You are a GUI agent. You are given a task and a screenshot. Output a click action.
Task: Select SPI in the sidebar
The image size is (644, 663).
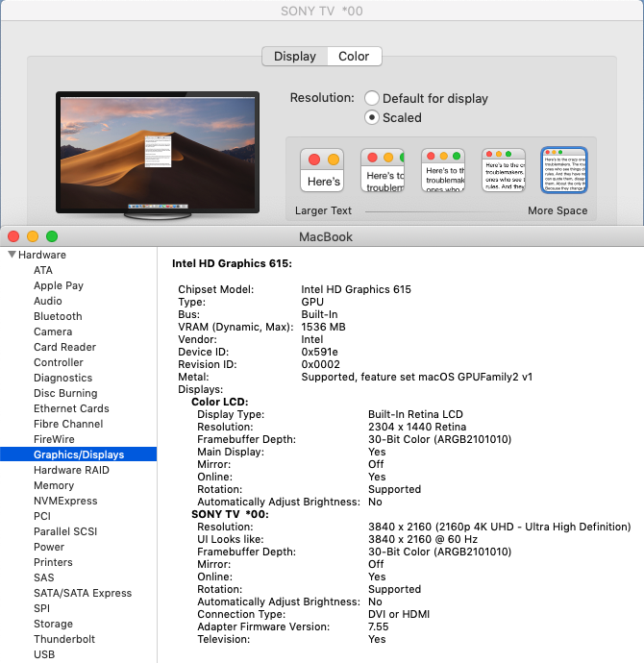(x=42, y=608)
